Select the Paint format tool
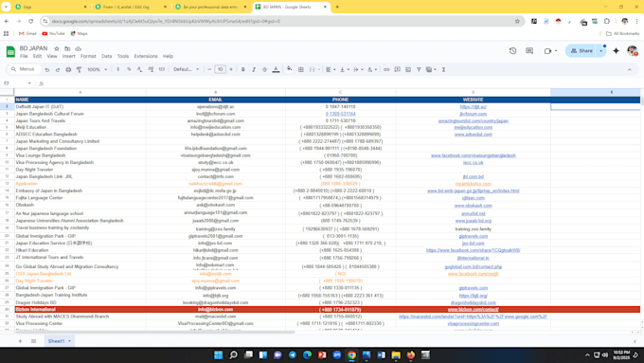The image size is (644, 363). pyautogui.click(x=79, y=70)
